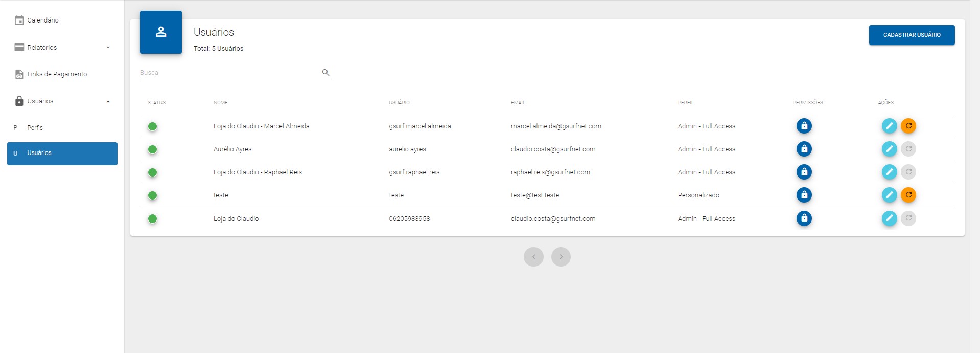Click edit pencil for Loja do Claudio - Marcel Almeida
This screenshot has height=353, width=980.
coord(889,126)
